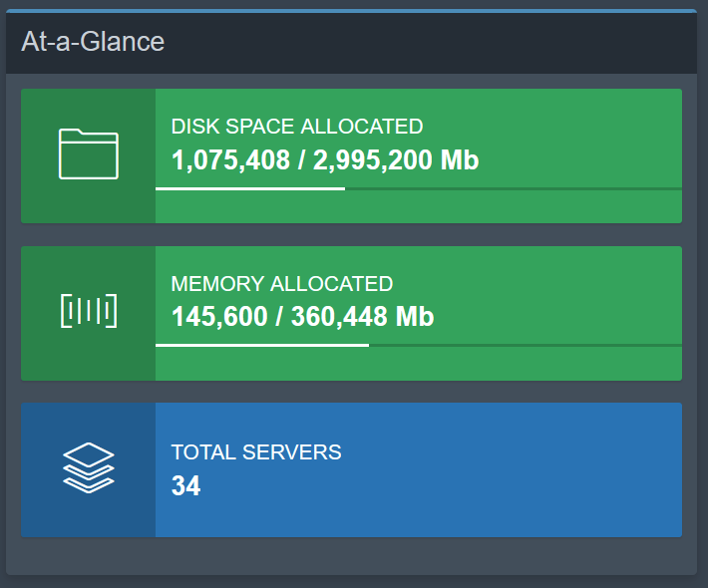This screenshot has width=708, height=588.
Task: Click the 145,600 / 360,448 Mb value
Action: click(302, 316)
